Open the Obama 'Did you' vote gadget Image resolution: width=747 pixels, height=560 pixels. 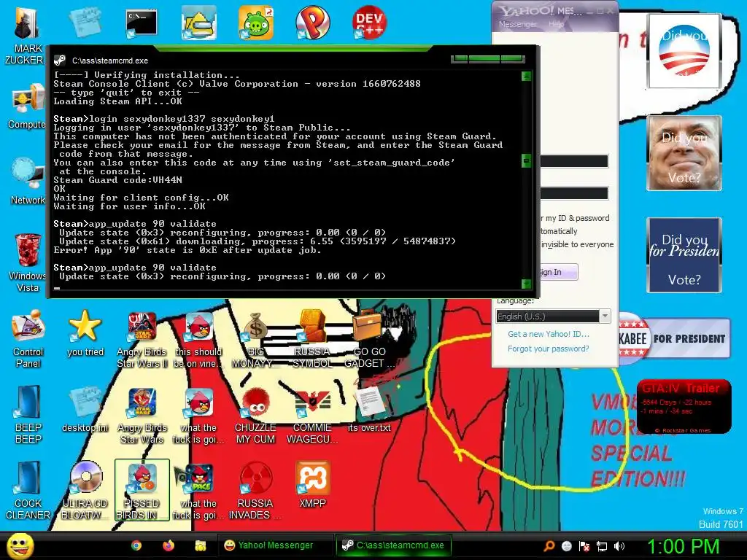[x=684, y=51]
